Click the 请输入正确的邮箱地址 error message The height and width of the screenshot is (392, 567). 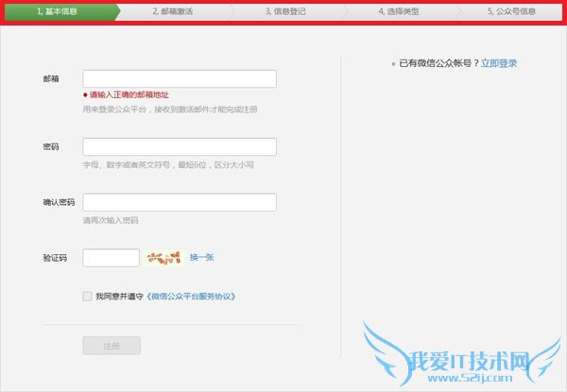click(x=127, y=94)
